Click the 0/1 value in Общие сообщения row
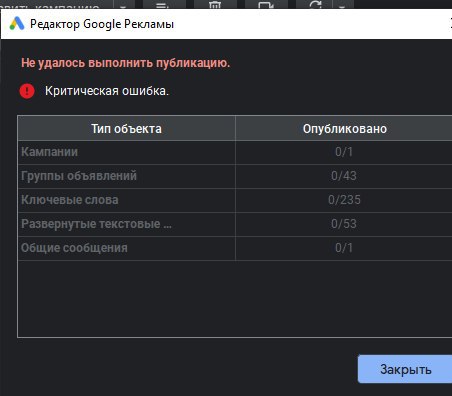 [x=344, y=248]
